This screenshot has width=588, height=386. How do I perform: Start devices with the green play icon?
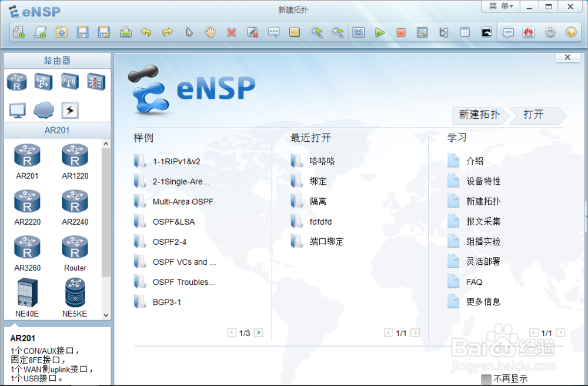[x=380, y=32]
